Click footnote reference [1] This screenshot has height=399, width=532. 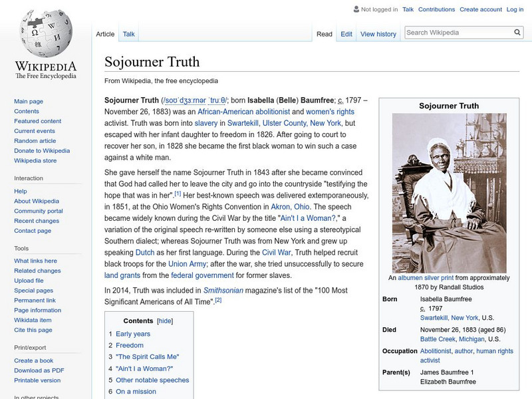pyautogui.click(x=178, y=194)
